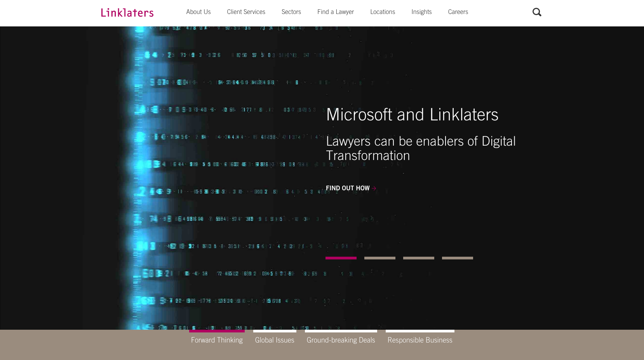Jump to the third carousel slide indicator
This screenshot has width=644, height=360.
[418, 258]
